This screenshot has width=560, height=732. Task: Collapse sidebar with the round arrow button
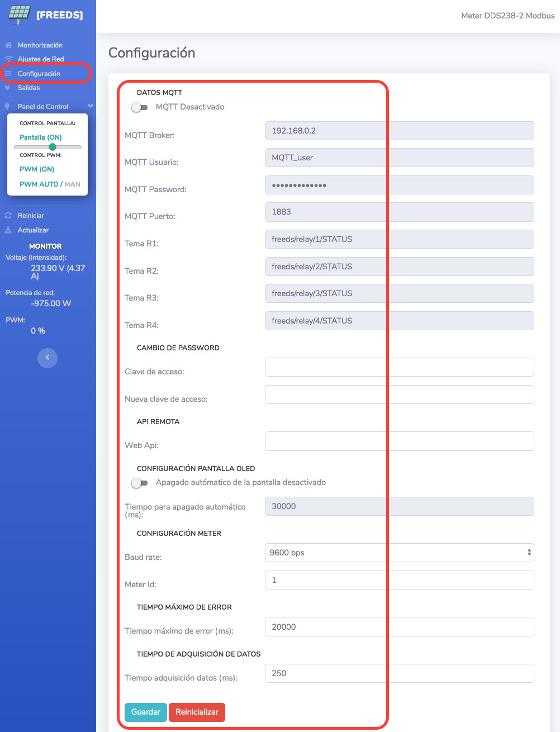(x=48, y=358)
